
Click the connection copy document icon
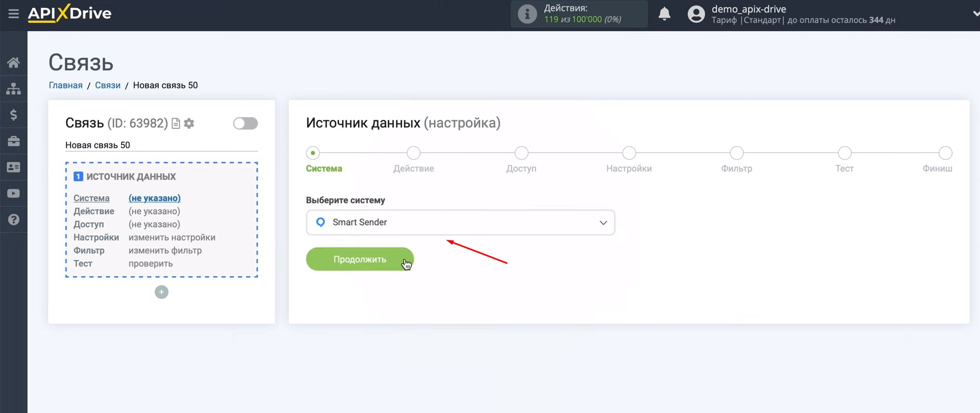(x=176, y=123)
